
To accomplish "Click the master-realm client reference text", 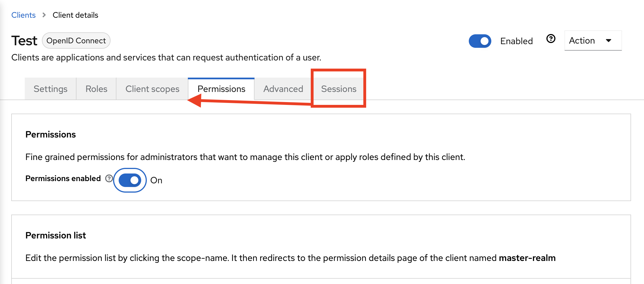I will (x=527, y=258).
